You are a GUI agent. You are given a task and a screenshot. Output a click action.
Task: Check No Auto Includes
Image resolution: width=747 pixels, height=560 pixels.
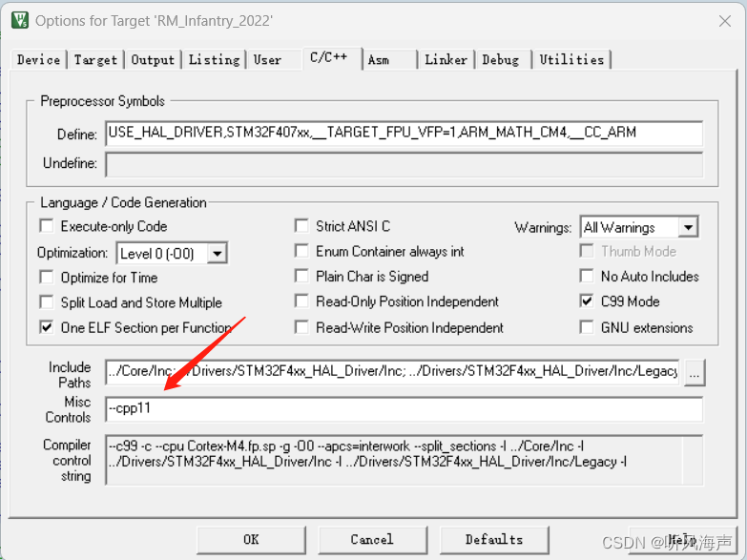click(587, 277)
